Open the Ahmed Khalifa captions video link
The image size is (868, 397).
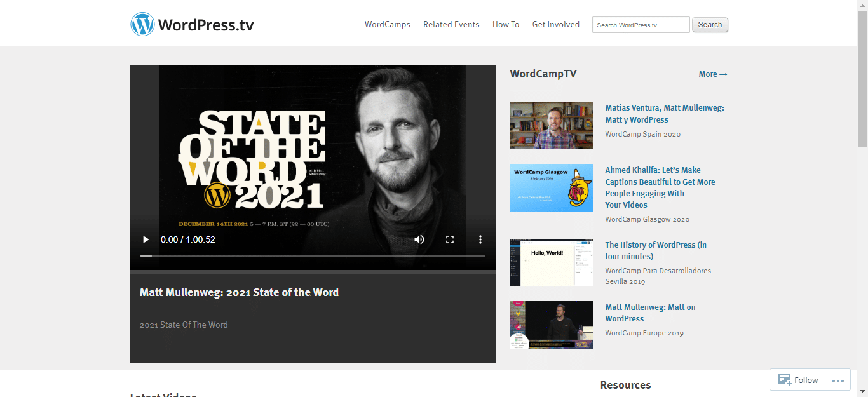click(x=660, y=187)
